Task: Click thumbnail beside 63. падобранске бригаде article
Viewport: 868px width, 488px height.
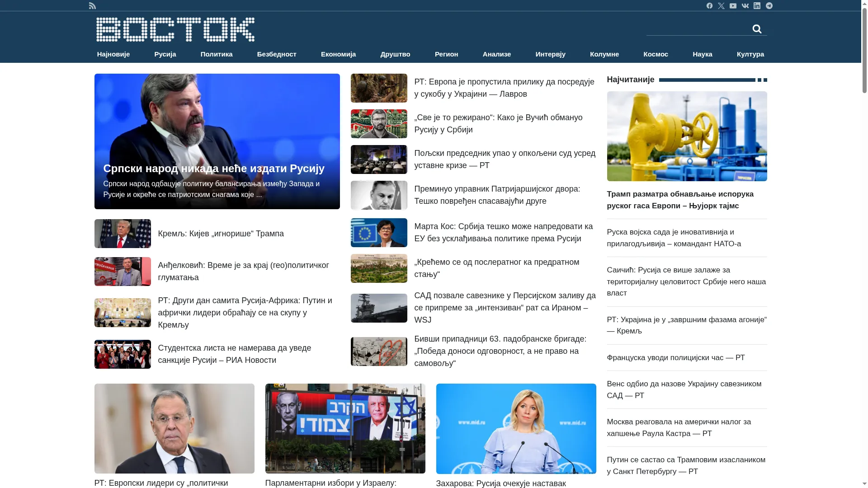Action: click(379, 352)
